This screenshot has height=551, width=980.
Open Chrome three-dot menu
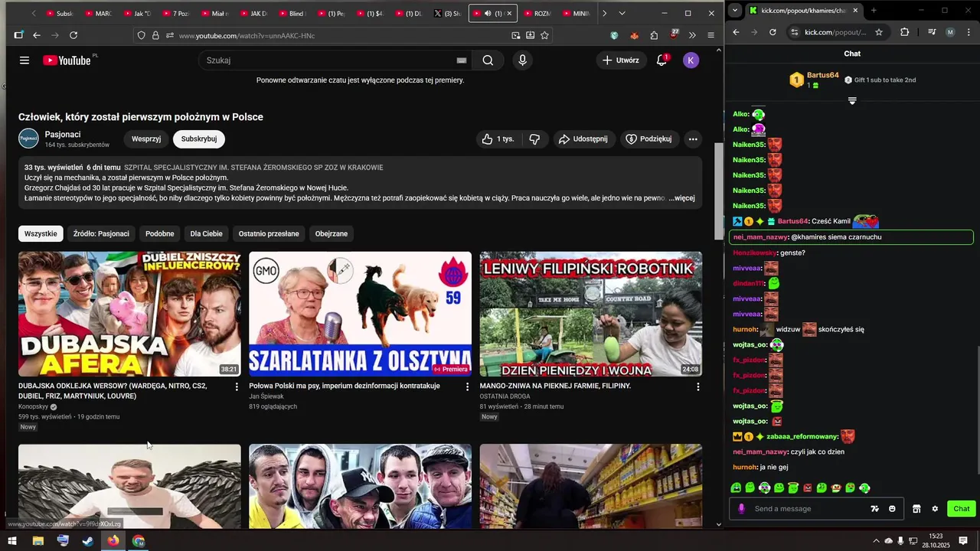point(969,32)
